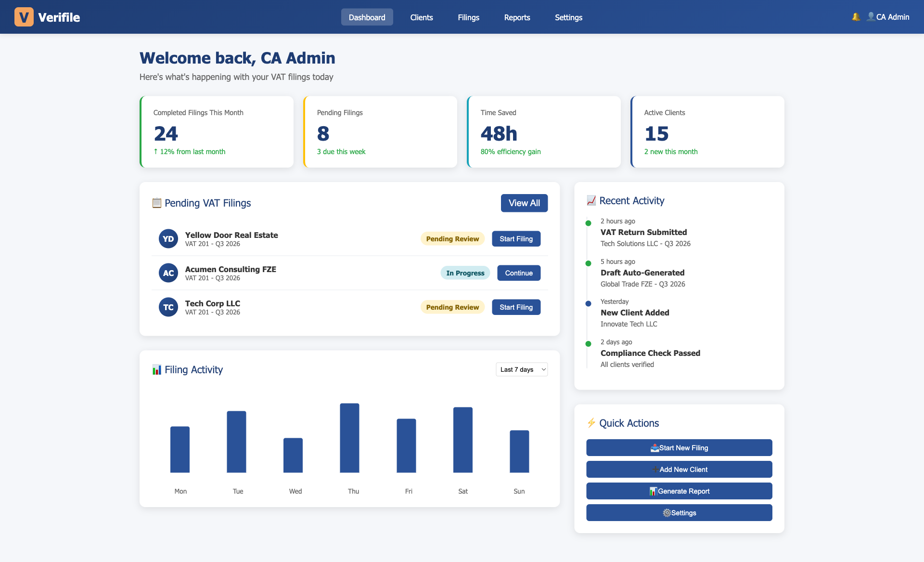Click the green dot for VAT Return Submitted

click(588, 223)
